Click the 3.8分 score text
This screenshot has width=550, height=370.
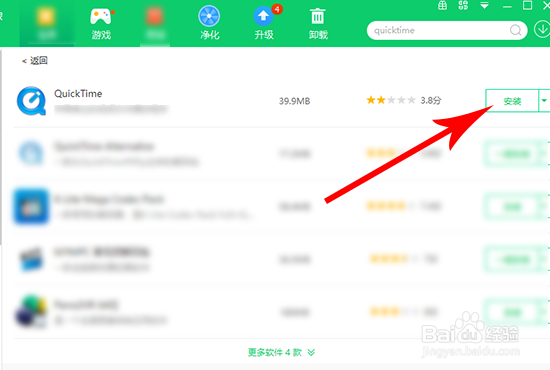coord(431,101)
